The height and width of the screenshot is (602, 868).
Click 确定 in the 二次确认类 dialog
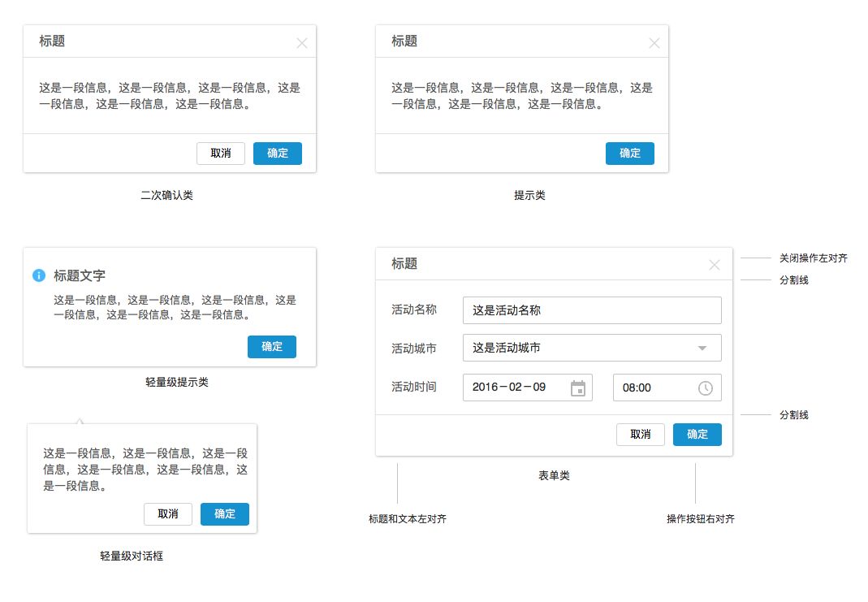coord(277,154)
